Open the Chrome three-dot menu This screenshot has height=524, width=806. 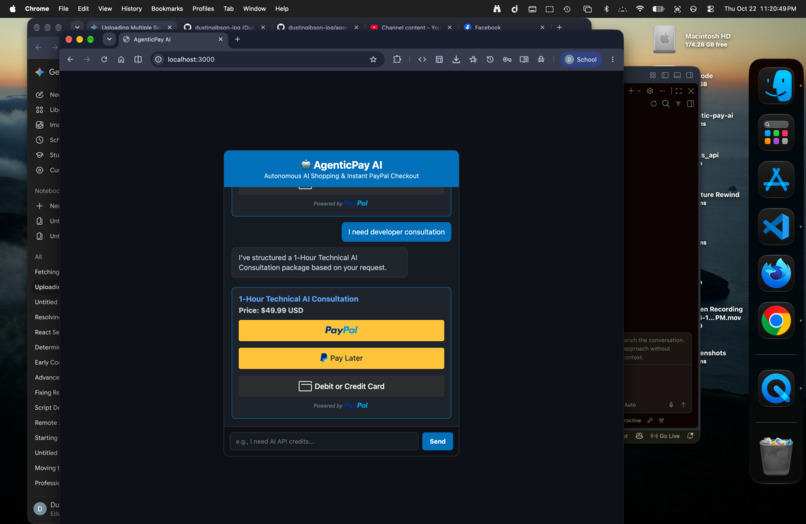(613, 60)
